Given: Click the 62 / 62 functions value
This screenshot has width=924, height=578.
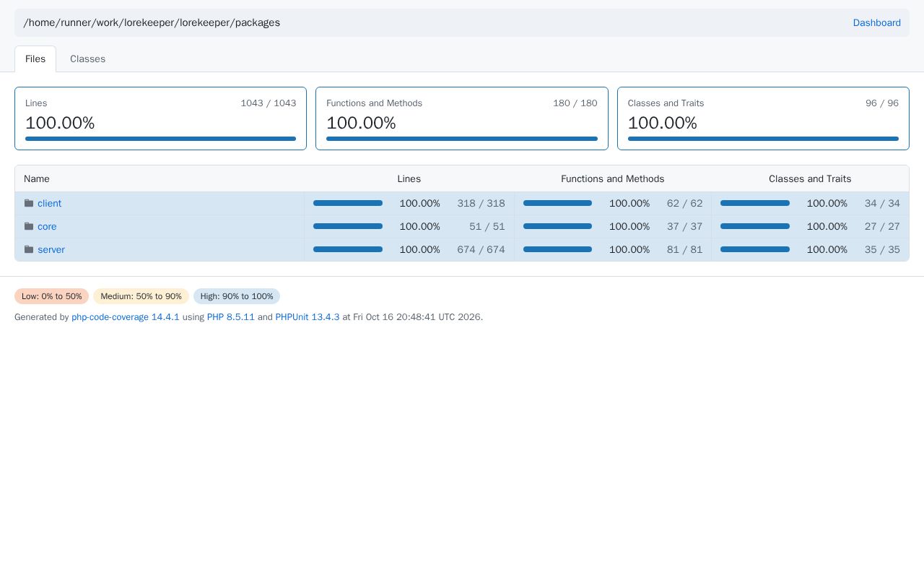Looking at the screenshot, I should coord(684,204).
